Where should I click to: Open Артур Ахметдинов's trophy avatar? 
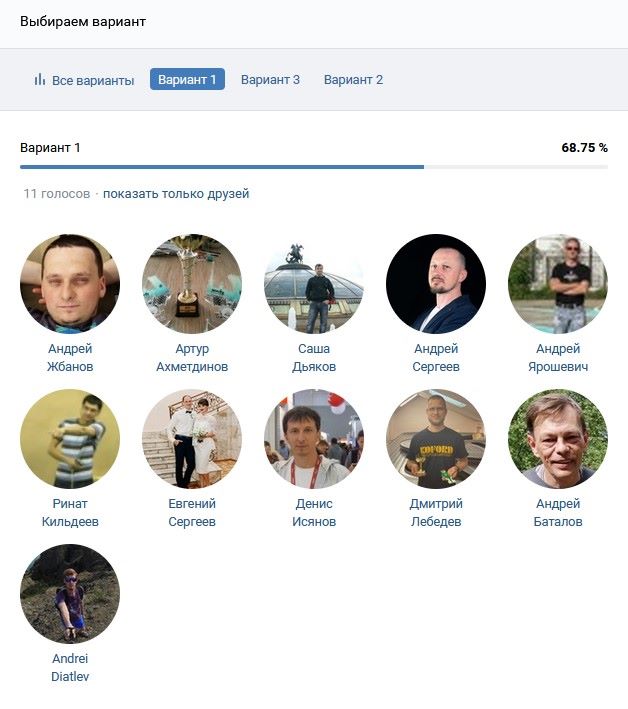[x=192, y=284]
